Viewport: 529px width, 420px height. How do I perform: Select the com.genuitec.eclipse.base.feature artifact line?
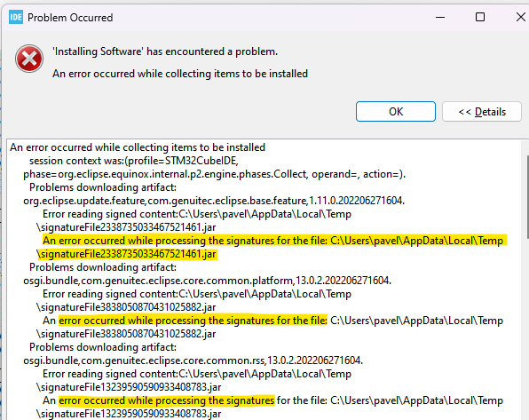pyautogui.click(x=214, y=201)
